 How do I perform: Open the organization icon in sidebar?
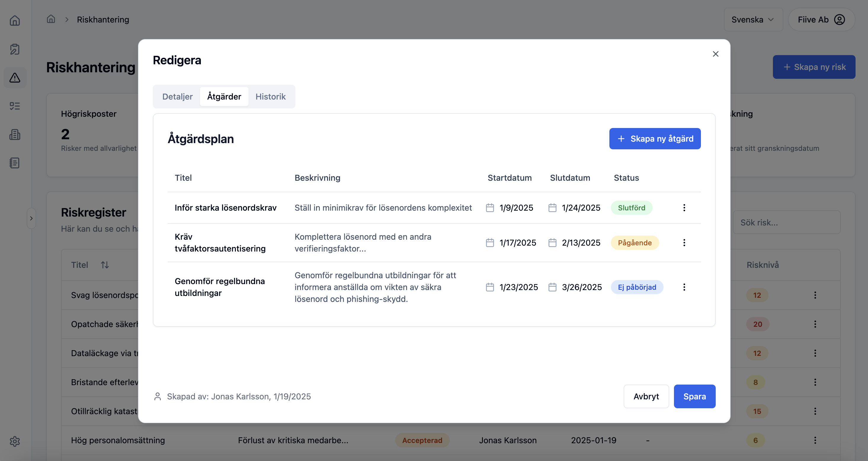[15, 135]
